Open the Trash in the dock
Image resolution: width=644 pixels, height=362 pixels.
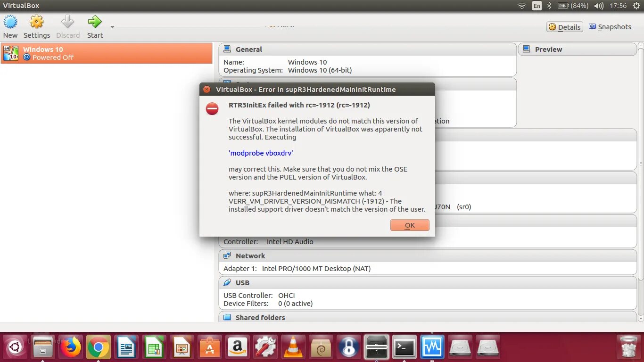(x=628, y=347)
